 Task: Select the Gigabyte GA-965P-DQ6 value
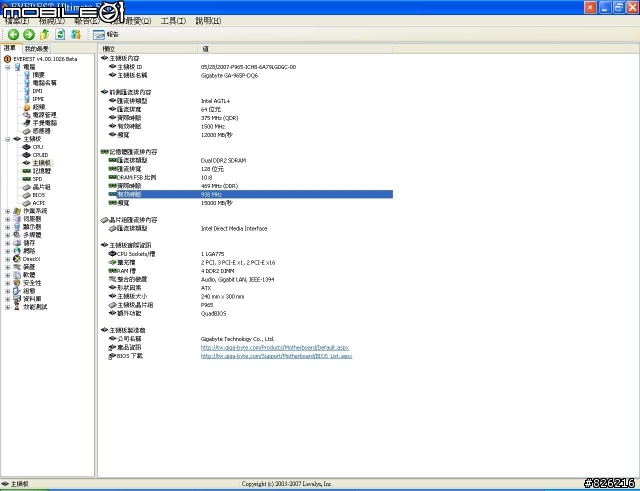(229, 76)
